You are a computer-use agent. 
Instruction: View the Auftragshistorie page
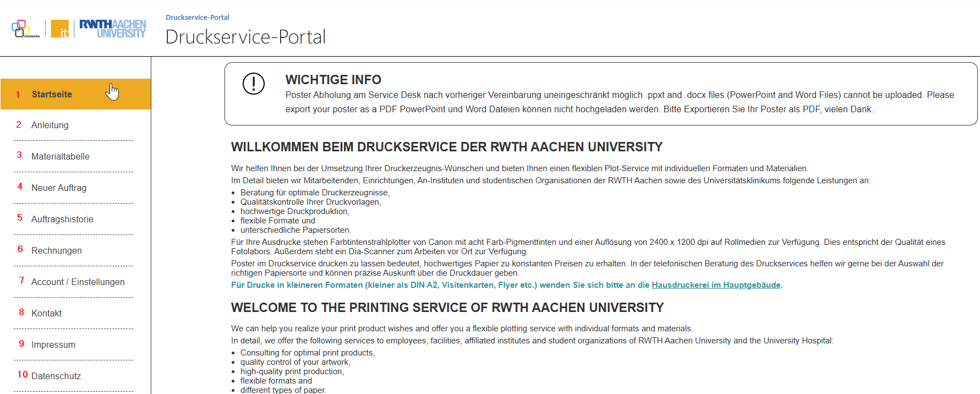tap(62, 220)
